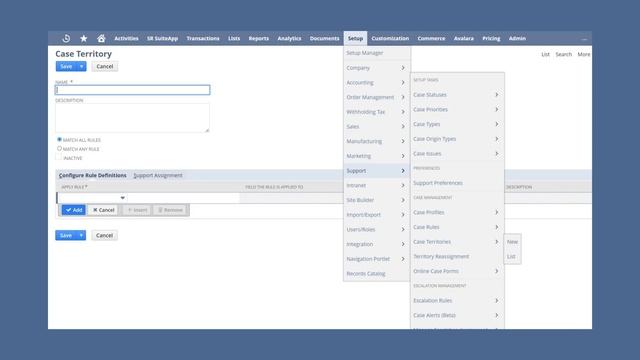The height and width of the screenshot is (360, 640).
Task: Expand the Withholding Tax submenu
Action: 376,112
